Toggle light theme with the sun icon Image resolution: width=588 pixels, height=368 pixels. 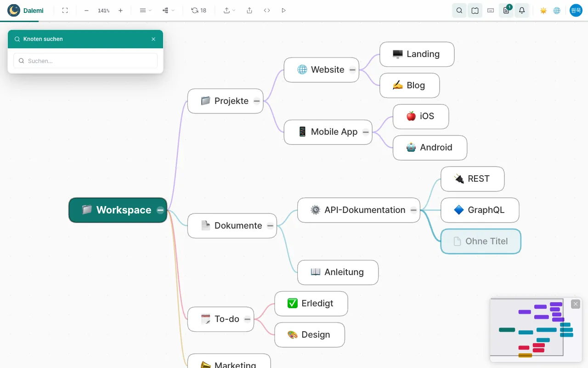pos(543,10)
